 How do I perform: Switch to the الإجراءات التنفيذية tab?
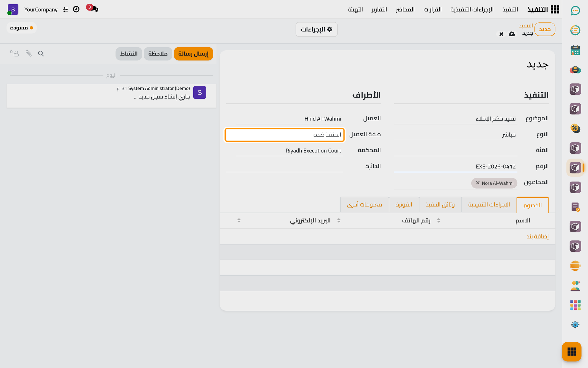click(x=489, y=205)
